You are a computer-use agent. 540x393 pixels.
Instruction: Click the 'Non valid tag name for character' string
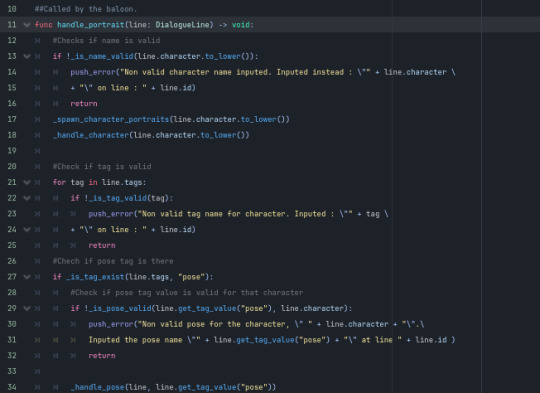pos(214,214)
